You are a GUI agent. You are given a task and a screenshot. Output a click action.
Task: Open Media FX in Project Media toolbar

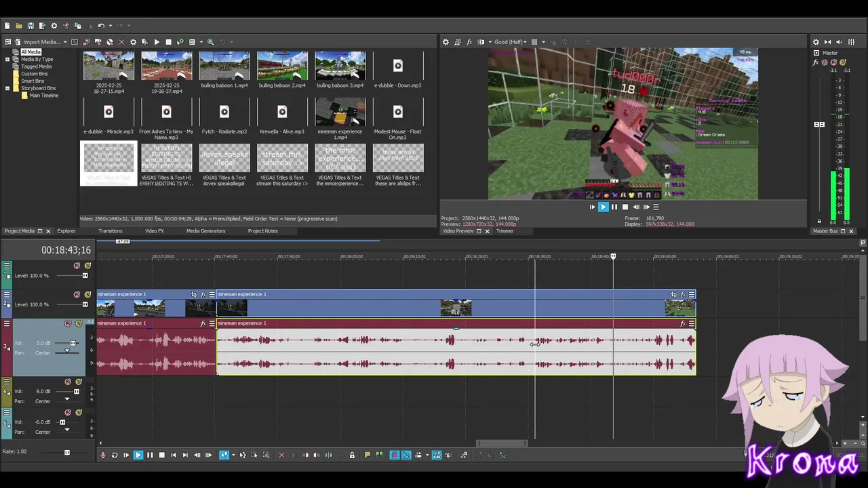145,42
